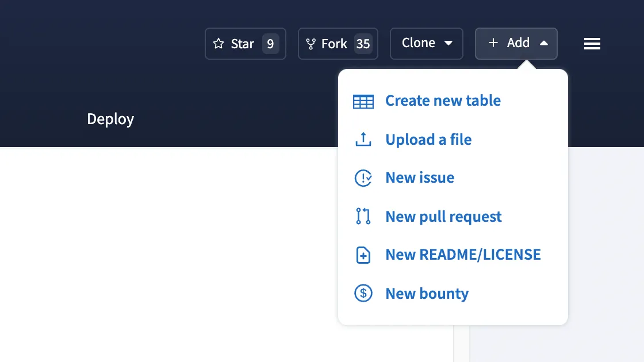Click the dollar sign icon next to New bounty
Image resolution: width=644 pixels, height=362 pixels.
363,293
